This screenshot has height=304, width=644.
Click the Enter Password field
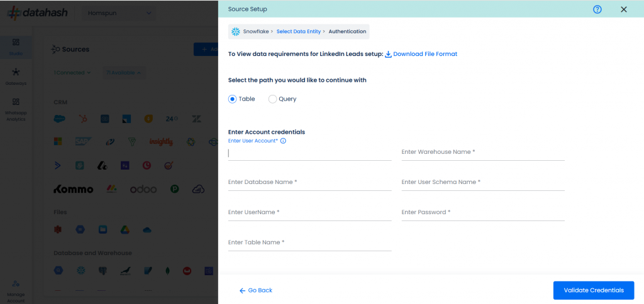click(483, 213)
